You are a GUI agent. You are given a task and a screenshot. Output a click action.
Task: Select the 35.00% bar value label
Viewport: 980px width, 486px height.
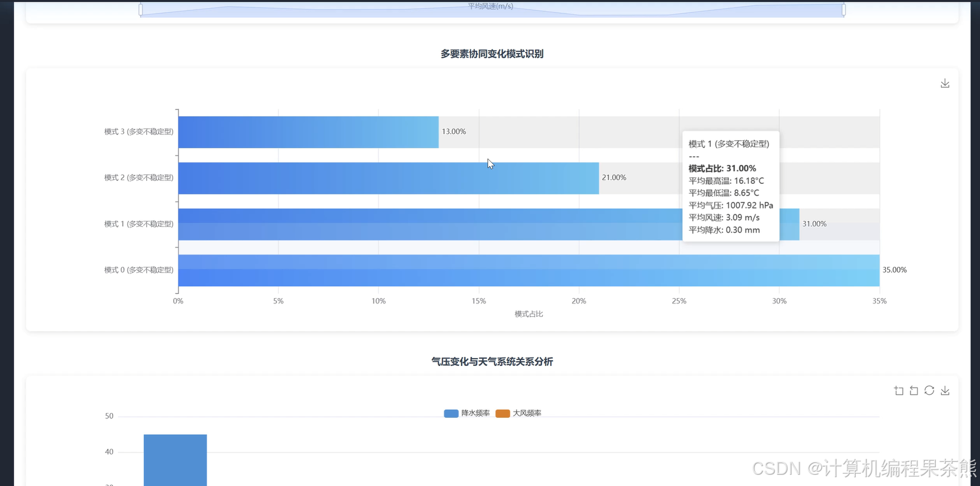(x=895, y=270)
